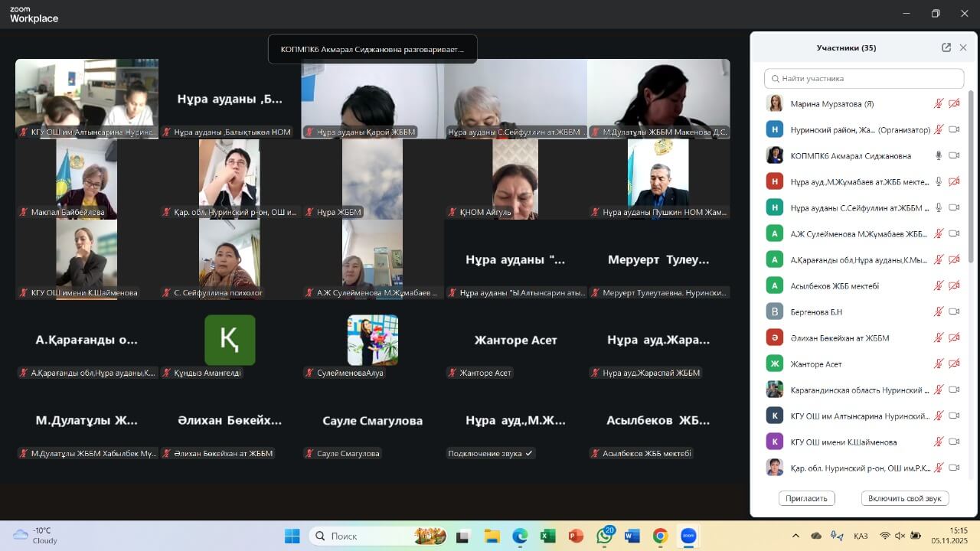Open the Макпал Байбейлова video thumbnail
Screen dimensions: 980x551
87,179
